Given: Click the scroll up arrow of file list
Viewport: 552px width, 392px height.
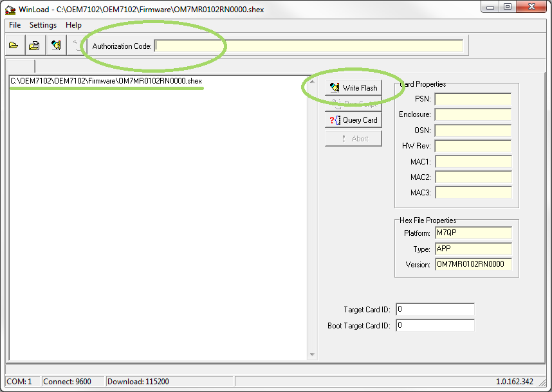Looking at the screenshot, I should point(313,82).
